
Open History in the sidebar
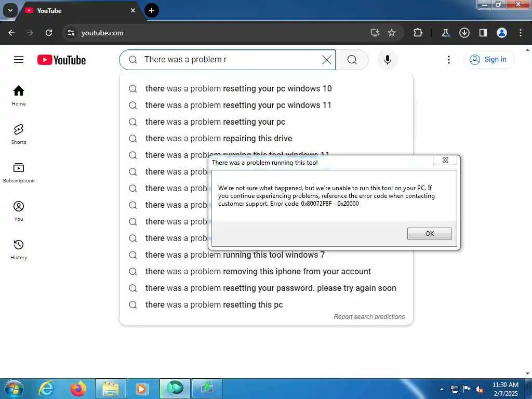pos(19,249)
